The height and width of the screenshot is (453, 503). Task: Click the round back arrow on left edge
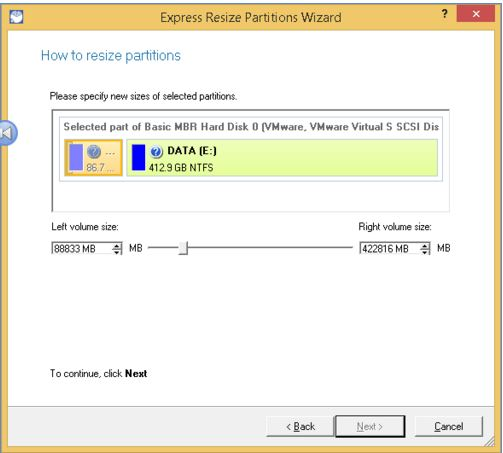pyautogui.click(x=7, y=133)
